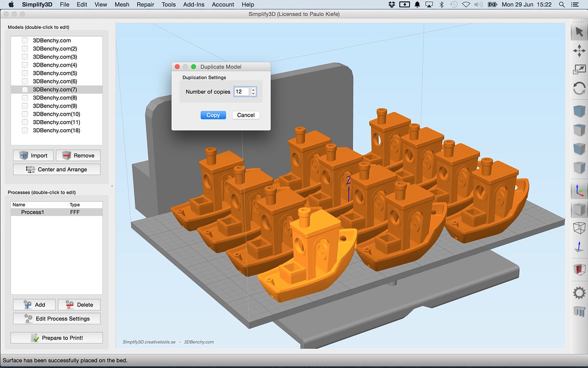Screen dimensions: 588x368
Task: Toggle checkbox for 3DBenchy.com(8)
Action: (x=25, y=98)
